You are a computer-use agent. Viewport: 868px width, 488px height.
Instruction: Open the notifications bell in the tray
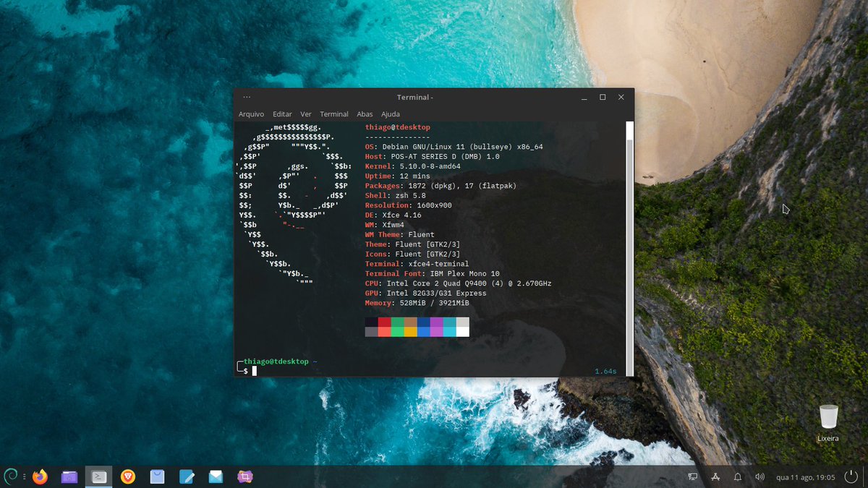738,476
